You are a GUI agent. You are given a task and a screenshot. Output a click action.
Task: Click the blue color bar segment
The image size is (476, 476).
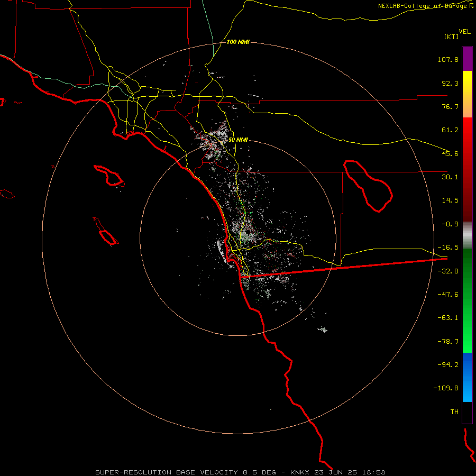(x=467, y=377)
